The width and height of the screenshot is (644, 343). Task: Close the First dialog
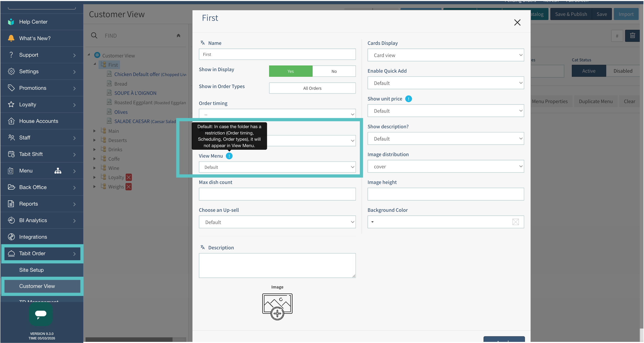517,22
